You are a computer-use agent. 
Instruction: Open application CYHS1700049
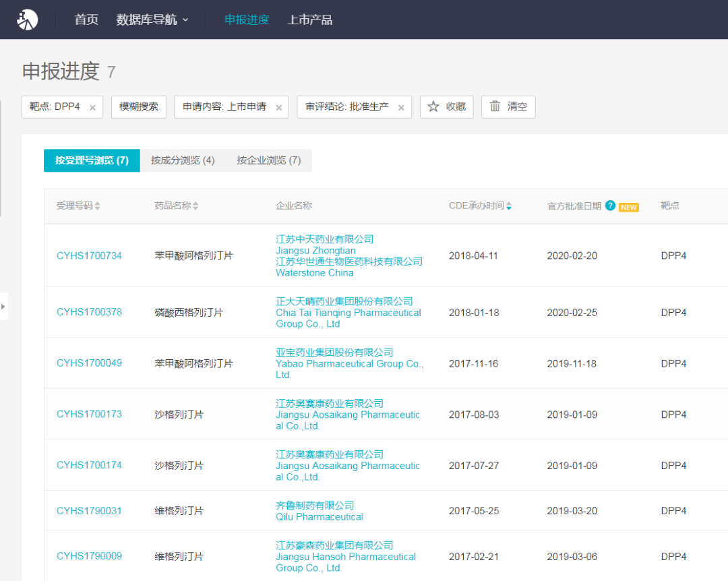click(x=89, y=363)
